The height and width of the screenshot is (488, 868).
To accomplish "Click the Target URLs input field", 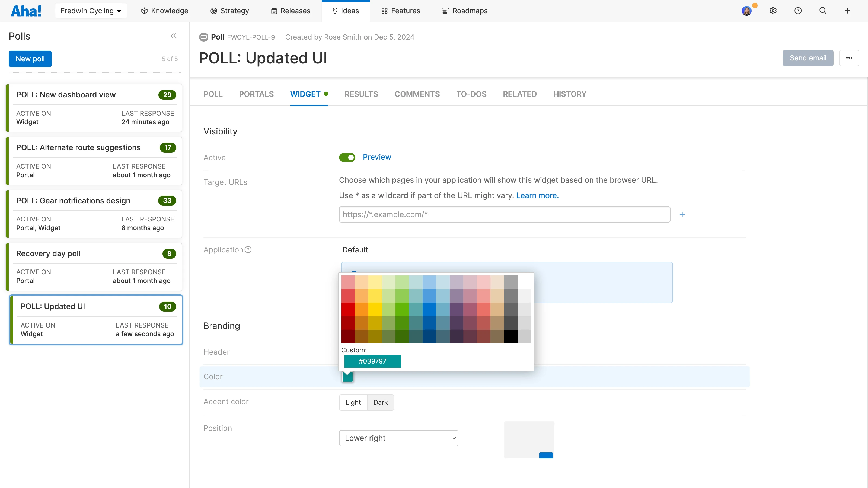I will [x=504, y=214].
